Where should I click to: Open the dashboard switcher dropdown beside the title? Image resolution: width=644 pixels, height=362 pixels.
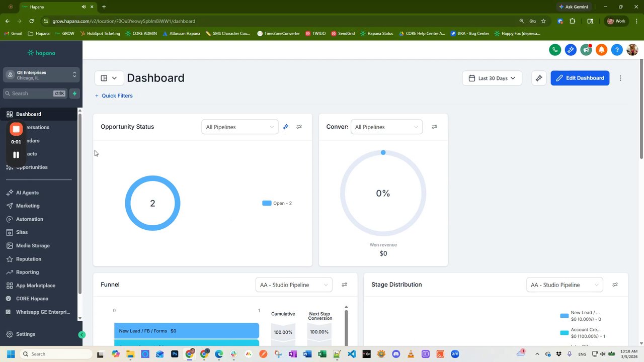click(109, 78)
